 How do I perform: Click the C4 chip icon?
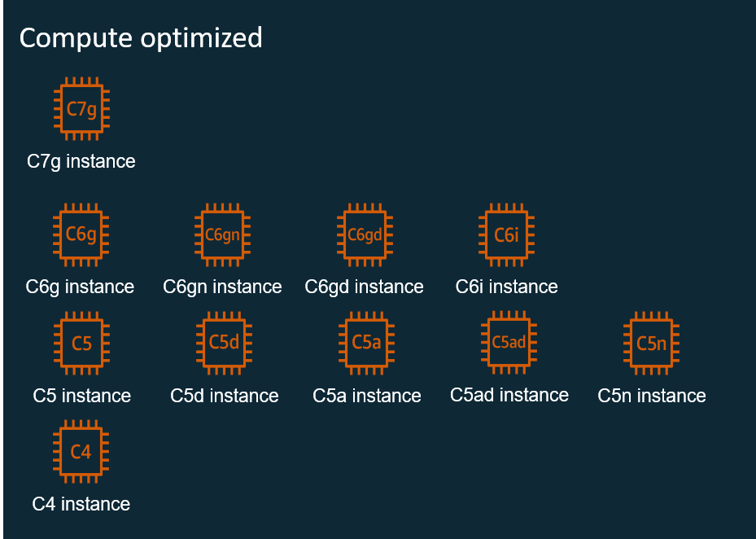coord(81,452)
